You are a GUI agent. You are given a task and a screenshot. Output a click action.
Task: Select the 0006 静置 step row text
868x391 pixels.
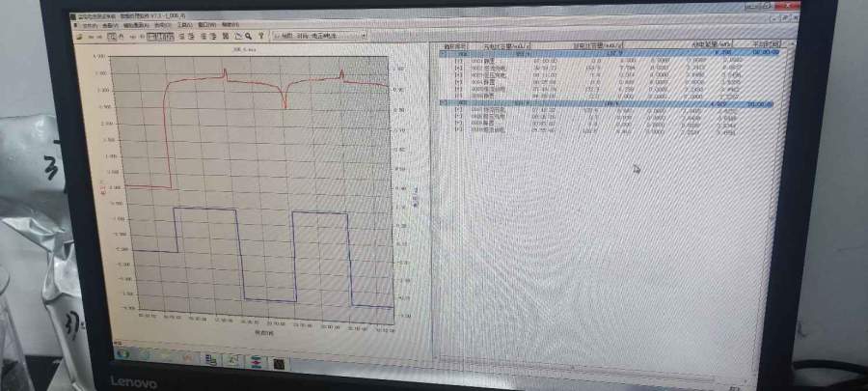coord(482,96)
